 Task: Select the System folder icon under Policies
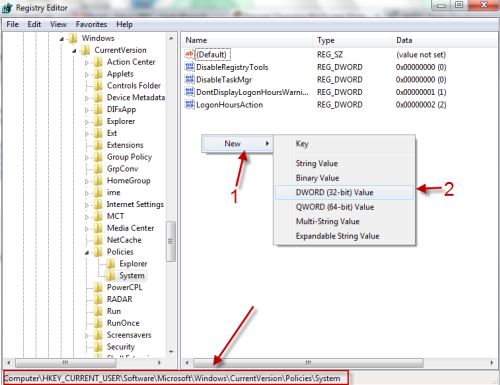[110, 275]
